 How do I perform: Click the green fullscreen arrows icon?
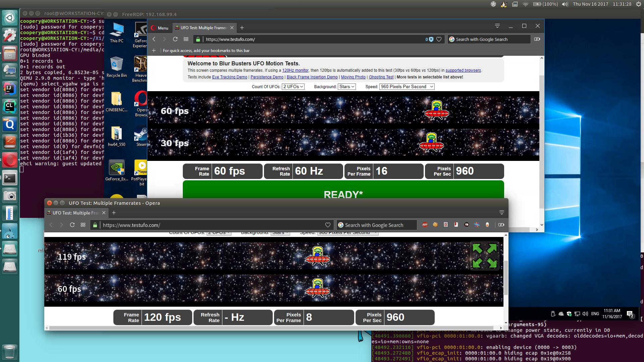click(484, 256)
